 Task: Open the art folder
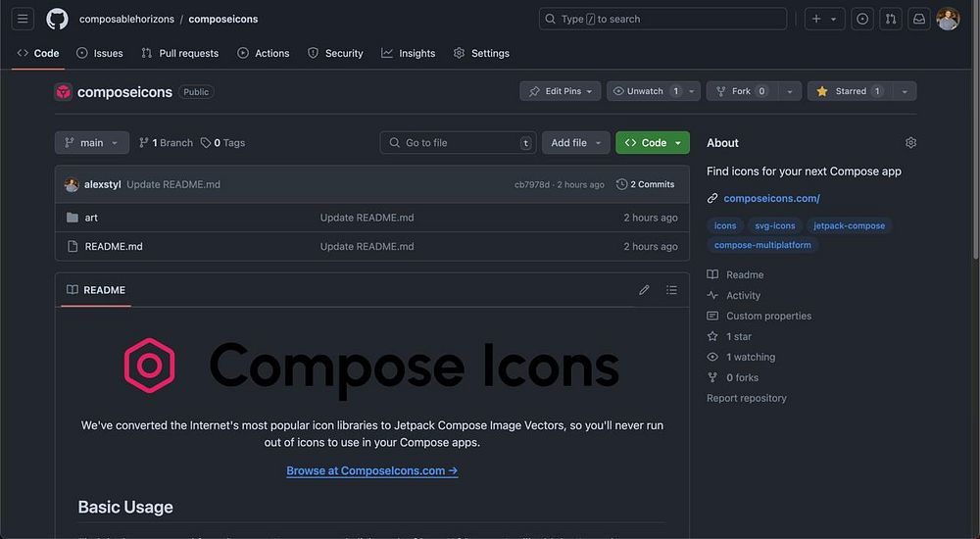[x=91, y=218]
